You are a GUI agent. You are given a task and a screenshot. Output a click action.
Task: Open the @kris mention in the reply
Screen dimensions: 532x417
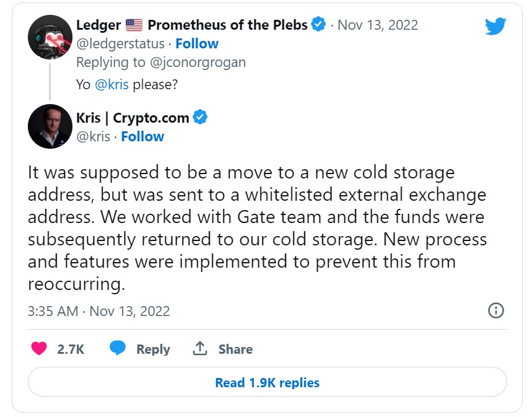[111, 84]
